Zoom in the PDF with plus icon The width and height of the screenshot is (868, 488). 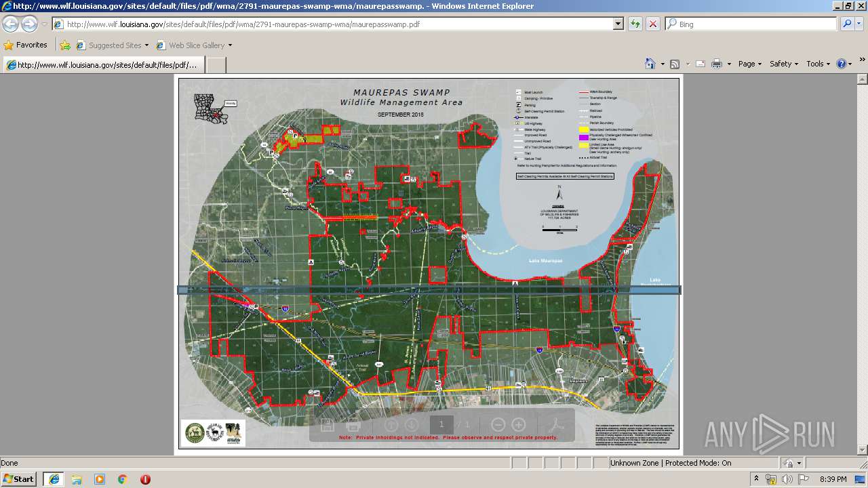(x=519, y=425)
